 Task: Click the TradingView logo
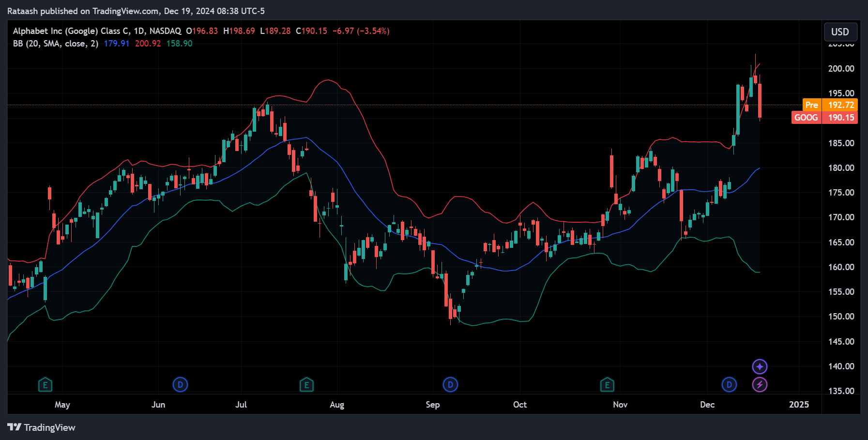point(42,427)
